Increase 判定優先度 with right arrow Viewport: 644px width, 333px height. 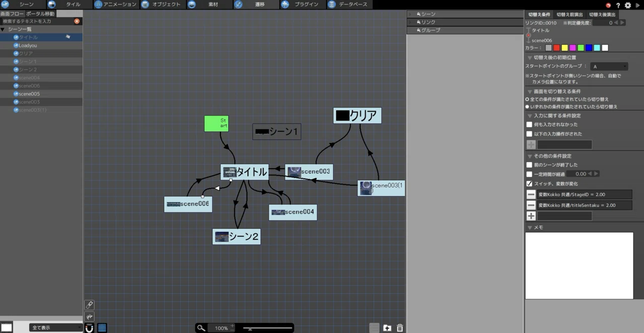tap(622, 23)
